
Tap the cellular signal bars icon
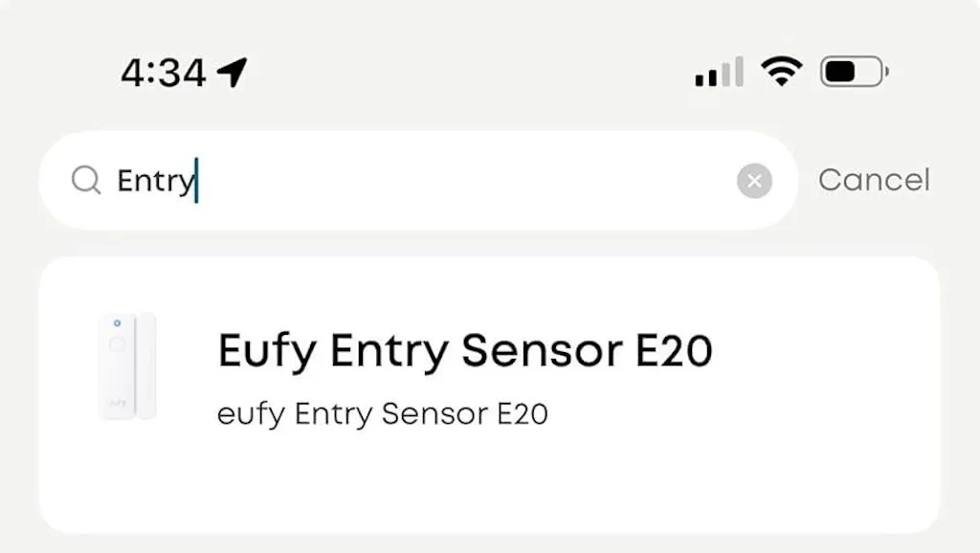click(x=719, y=73)
